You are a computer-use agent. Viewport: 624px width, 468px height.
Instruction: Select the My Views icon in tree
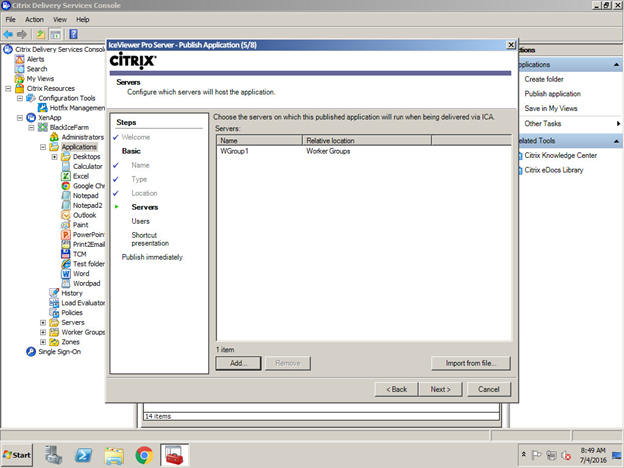(20, 79)
